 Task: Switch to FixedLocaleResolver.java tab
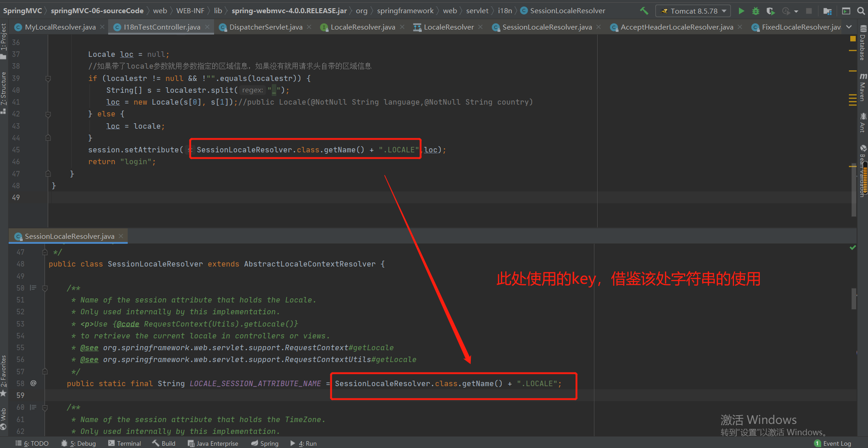coord(796,27)
